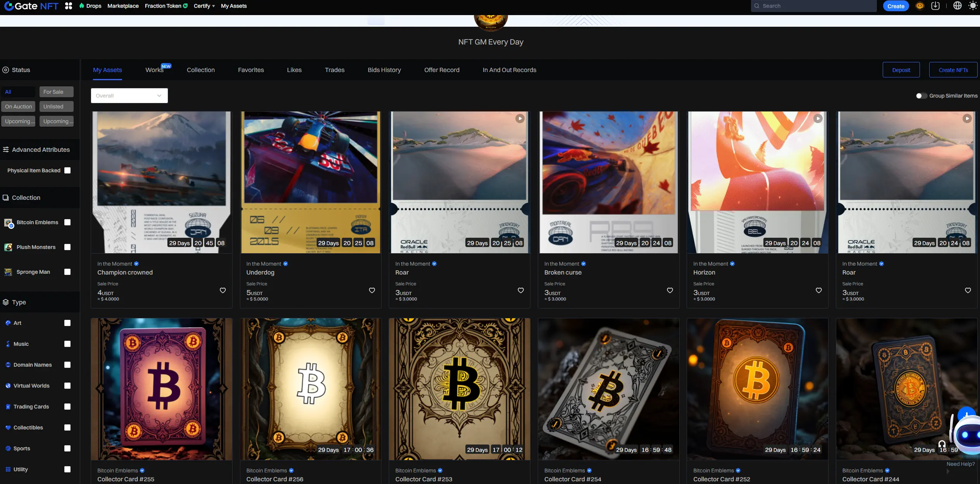Filter by Unlisted status
980x484 pixels.
[56, 106]
